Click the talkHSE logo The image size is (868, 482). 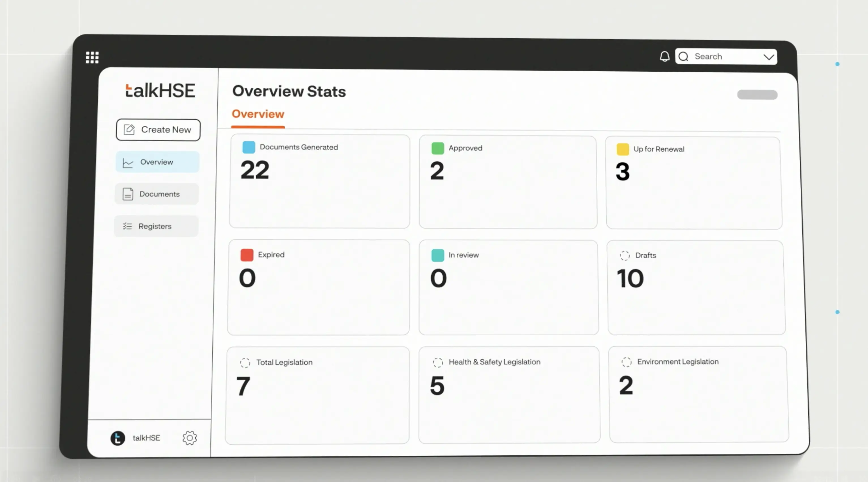[160, 91]
